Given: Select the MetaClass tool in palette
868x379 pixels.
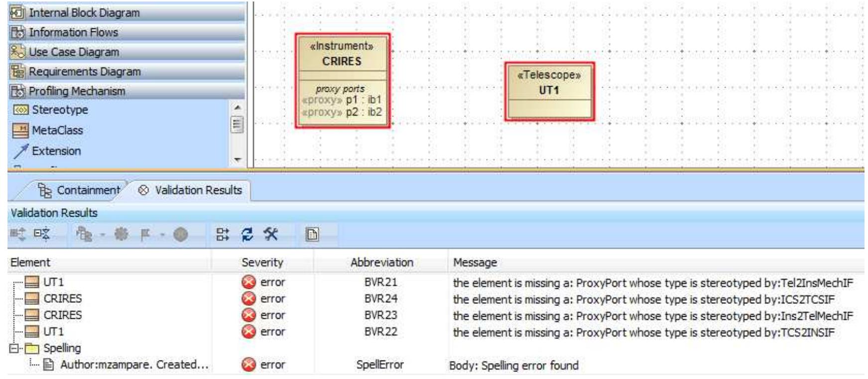Looking at the screenshot, I should (x=48, y=130).
